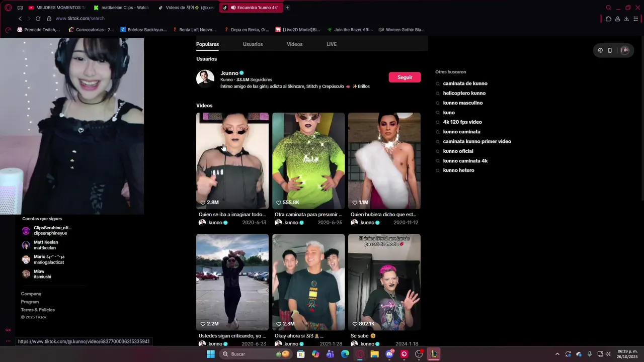Select 'caminata kunno primer video' suggestion

[x=476, y=141]
